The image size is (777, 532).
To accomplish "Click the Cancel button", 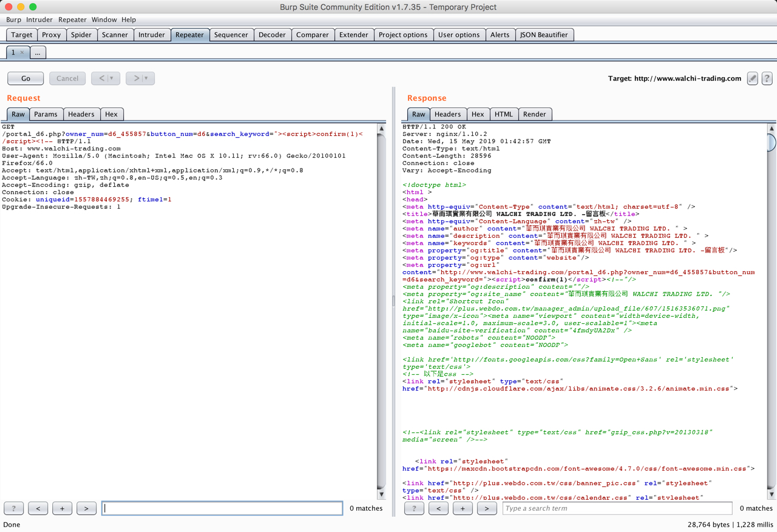I will [x=67, y=78].
